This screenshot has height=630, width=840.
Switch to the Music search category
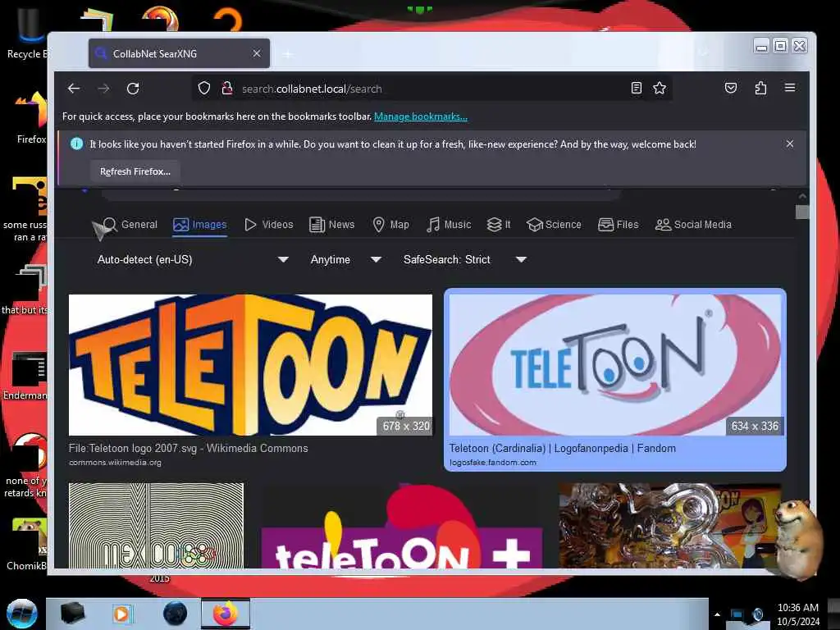point(449,225)
